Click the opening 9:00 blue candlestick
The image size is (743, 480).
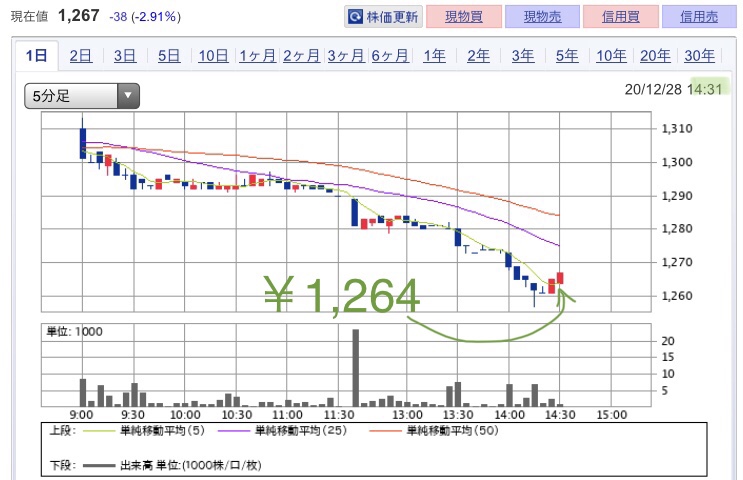tap(83, 143)
